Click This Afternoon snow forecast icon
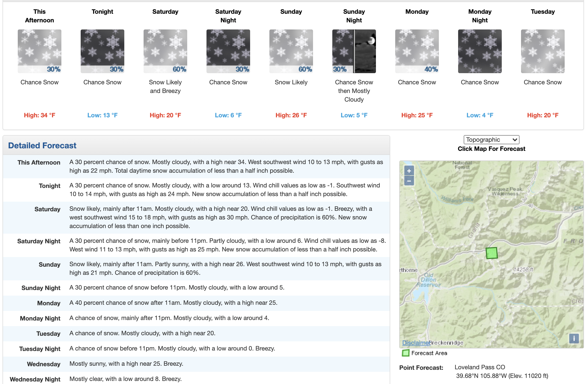588x384 pixels. tap(40, 51)
